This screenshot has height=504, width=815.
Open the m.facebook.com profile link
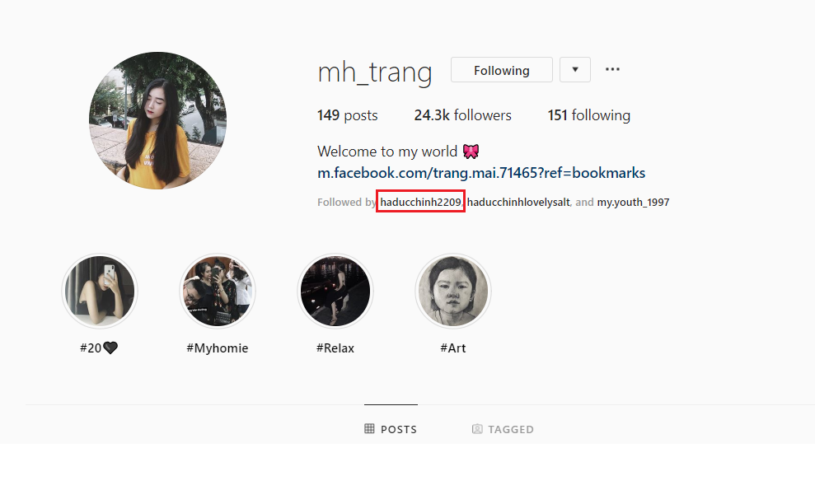pyautogui.click(x=481, y=172)
